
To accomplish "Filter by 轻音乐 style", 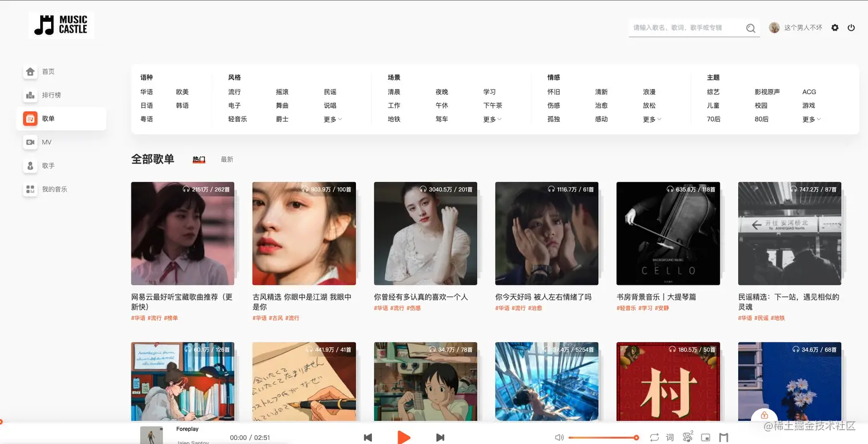I will (238, 119).
